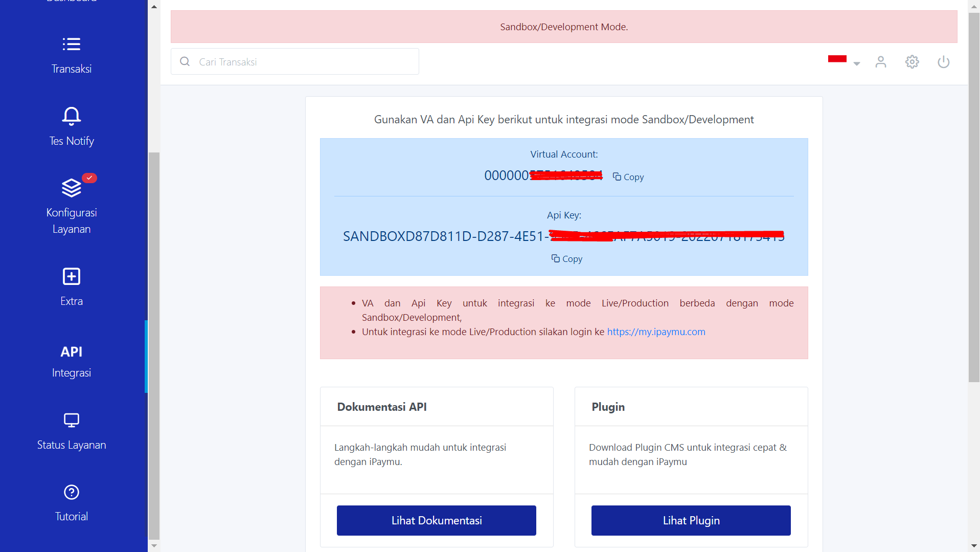Click the main page vertical scrollbar thumb
The width and height of the screenshot is (980, 552).
tap(973, 197)
